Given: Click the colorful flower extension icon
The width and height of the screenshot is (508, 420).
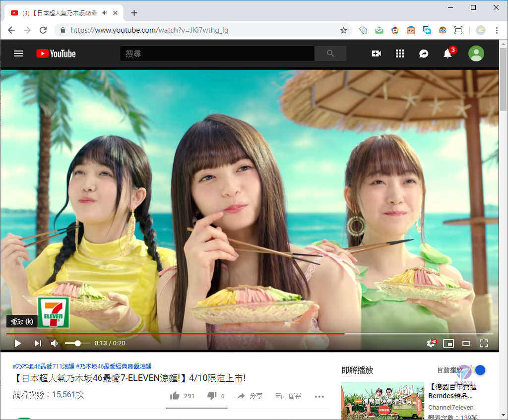Looking at the screenshot, I should pyautogui.click(x=395, y=30).
